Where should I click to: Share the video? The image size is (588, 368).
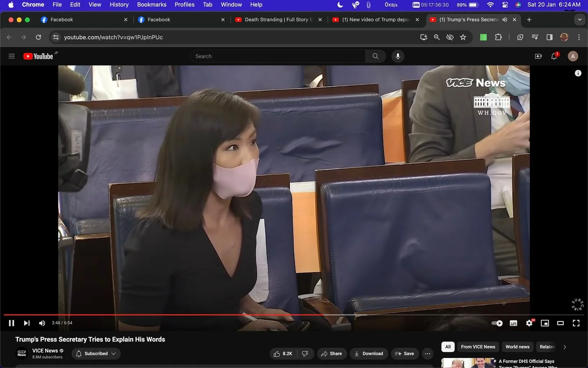[x=332, y=353]
